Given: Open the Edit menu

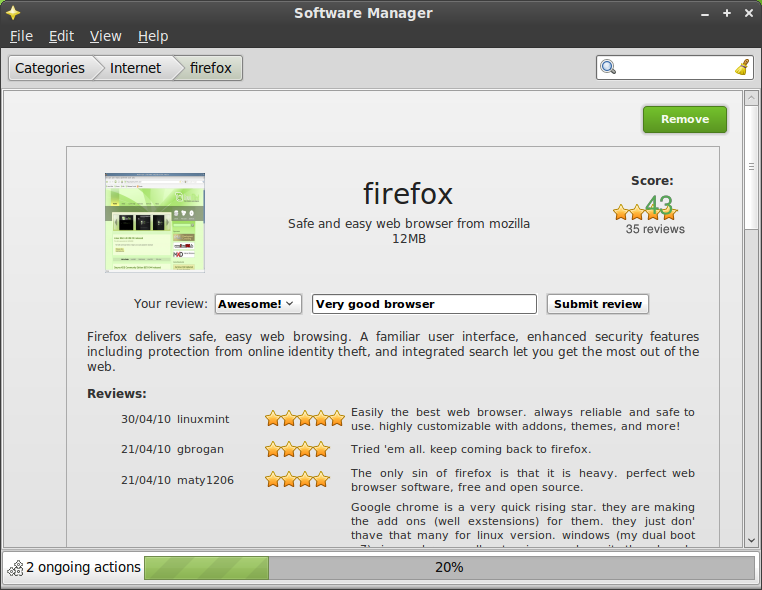Looking at the screenshot, I should (61, 36).
